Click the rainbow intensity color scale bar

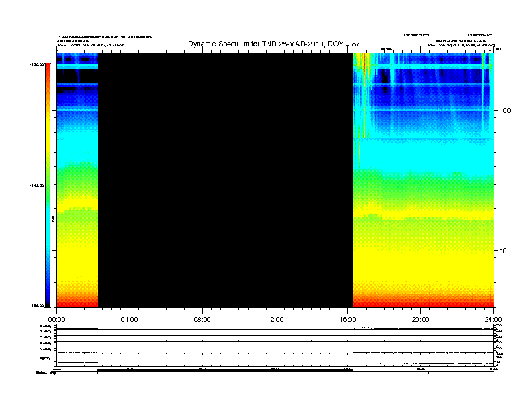[x=48, y=185]
